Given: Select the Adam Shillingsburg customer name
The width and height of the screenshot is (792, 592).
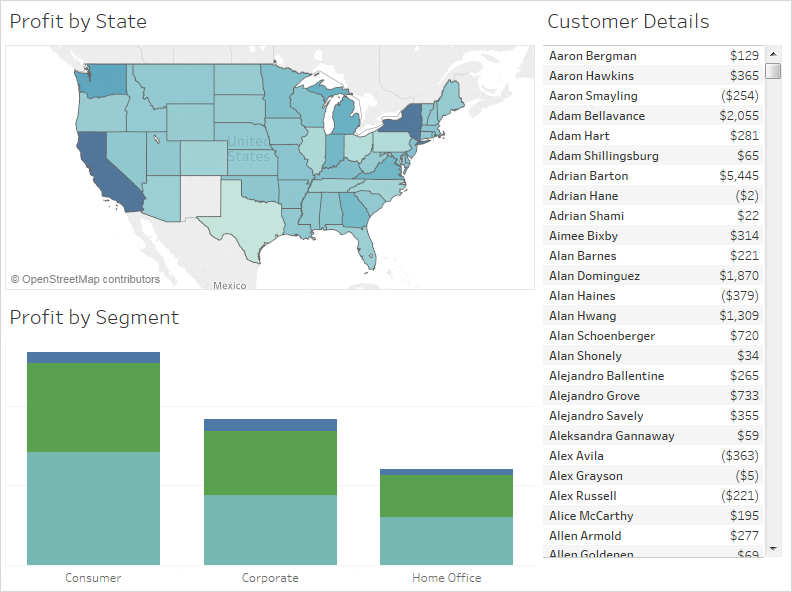Looking at the screenshot, I should click(x=604, y=156).
